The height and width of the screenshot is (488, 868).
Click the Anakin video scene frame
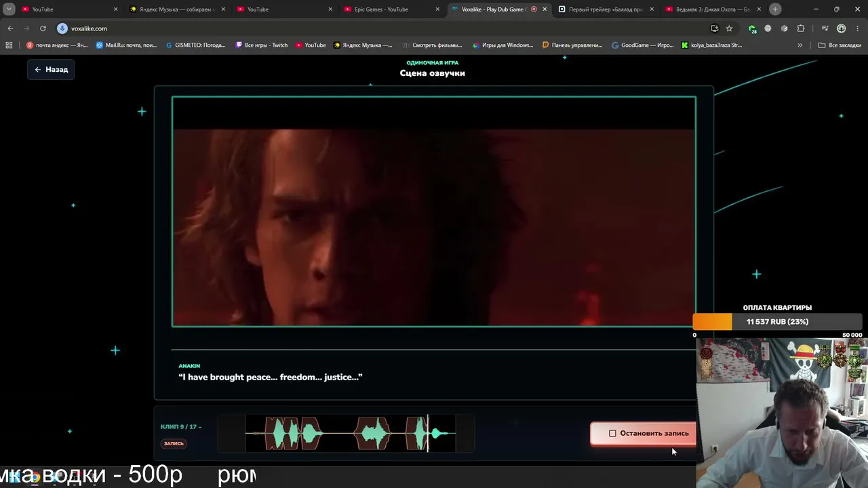click(x=434, y=211)
